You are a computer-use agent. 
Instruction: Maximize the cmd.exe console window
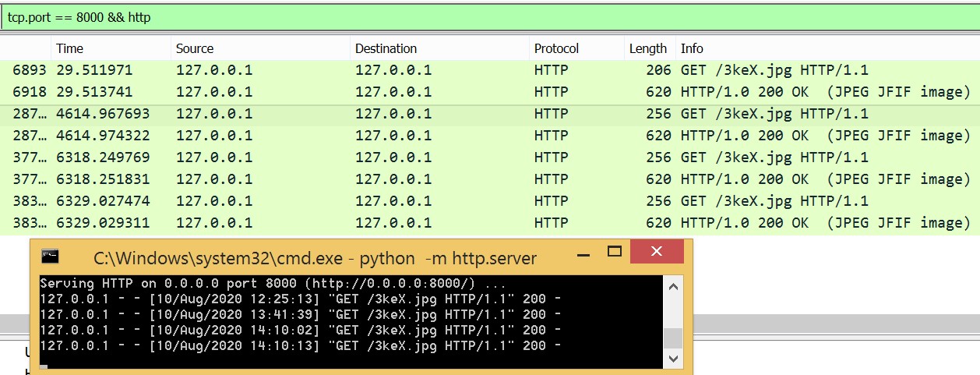pos(615,252)
